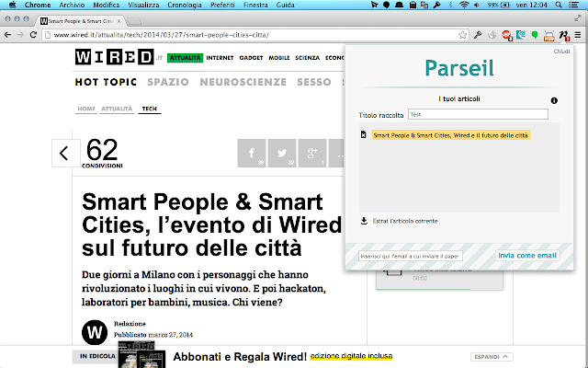Click the address bar URL
588x368 pixels.
pyautogui.click(x=161, y=35)
